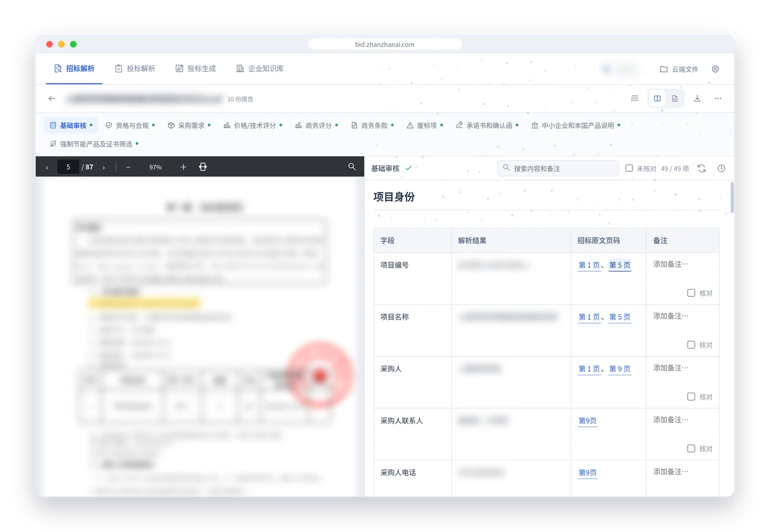This screenshot has height=532, width=770.
Task: Zoom out the PDF with minus
Action: tap(128, 167)
